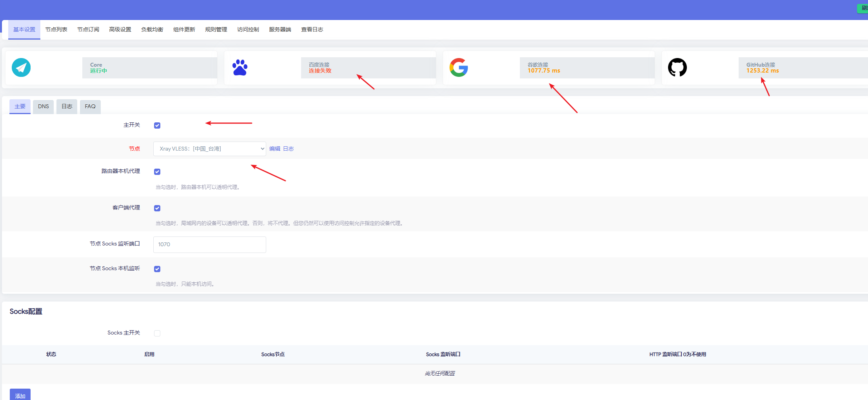Toggle 节点 Socks 本机监听 checkbox

pyautogui.click(x=157, y=269)
